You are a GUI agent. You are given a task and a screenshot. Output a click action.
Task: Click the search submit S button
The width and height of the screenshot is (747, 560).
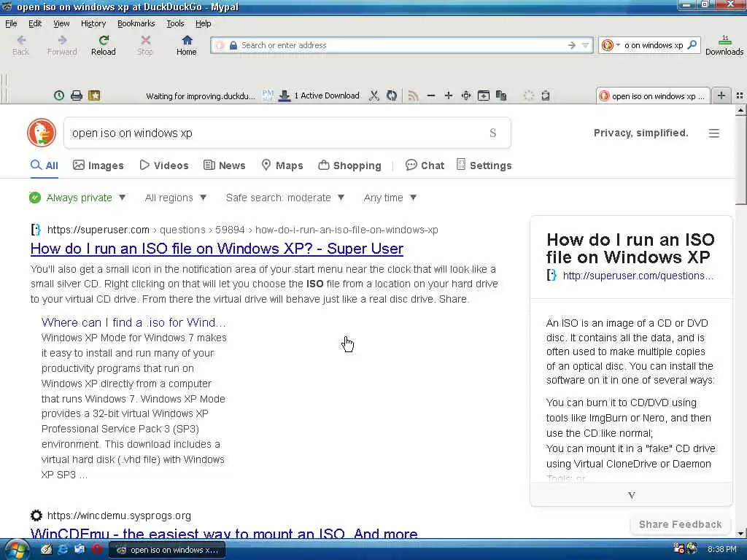492,133
